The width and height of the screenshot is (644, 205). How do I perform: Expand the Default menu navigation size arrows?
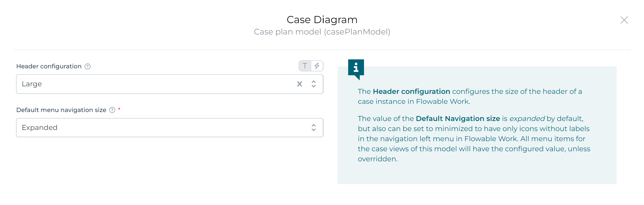314,128
